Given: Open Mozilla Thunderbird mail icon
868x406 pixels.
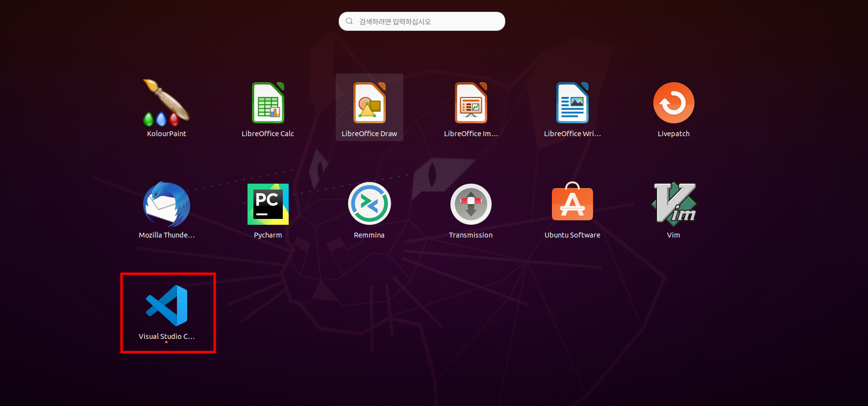Looking at the screenshot, I should 167,204.
